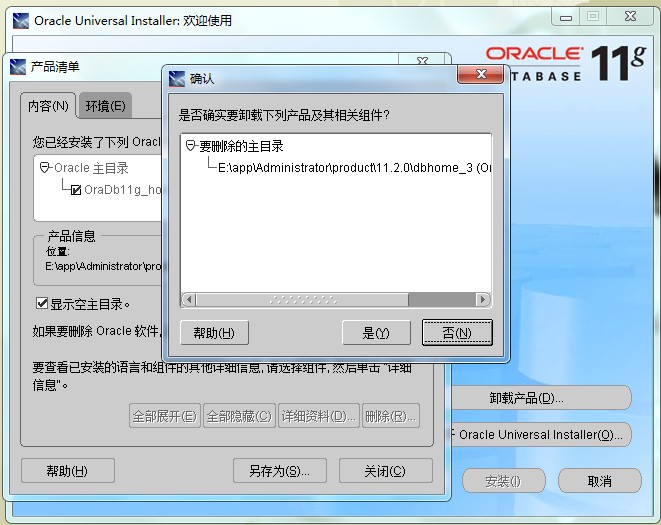The height and width of the screenshot is (525, 661).
Task: Select the OraDb11g_home tree item text
Action: [123, 190]
